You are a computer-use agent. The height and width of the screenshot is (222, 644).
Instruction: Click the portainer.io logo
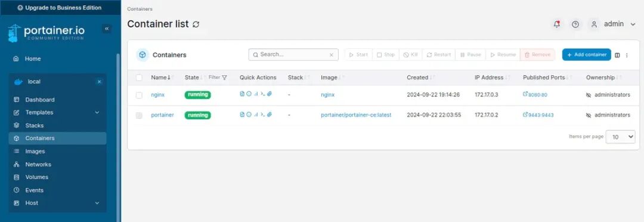(x=46, y=33)
